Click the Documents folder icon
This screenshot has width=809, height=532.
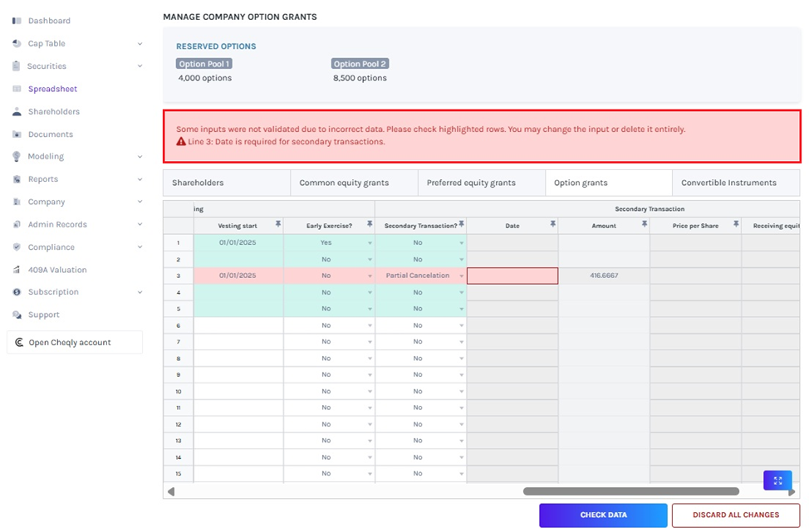coord(17,134)
